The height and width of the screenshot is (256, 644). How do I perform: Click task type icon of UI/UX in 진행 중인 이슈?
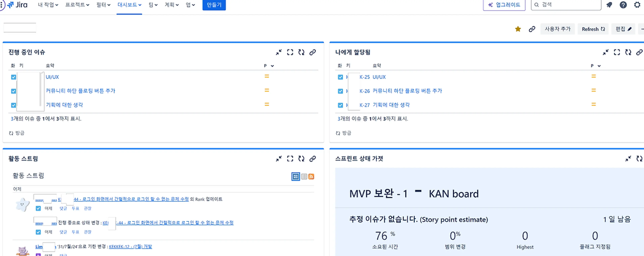(x=13, y=77)
